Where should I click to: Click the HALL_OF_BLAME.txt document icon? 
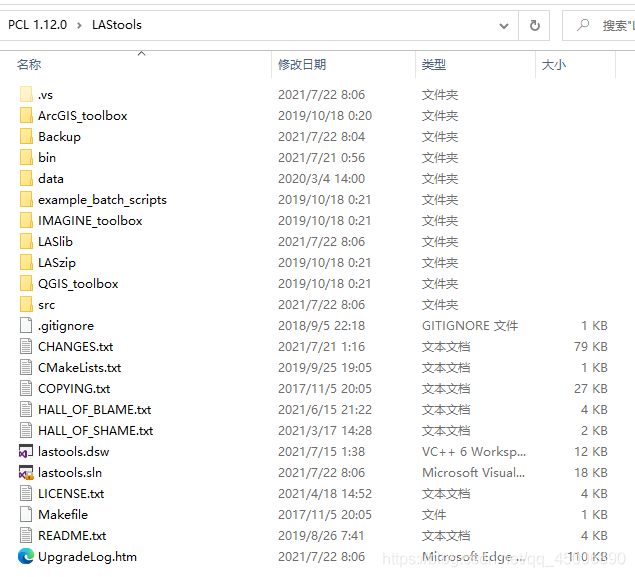click(26, 410)
